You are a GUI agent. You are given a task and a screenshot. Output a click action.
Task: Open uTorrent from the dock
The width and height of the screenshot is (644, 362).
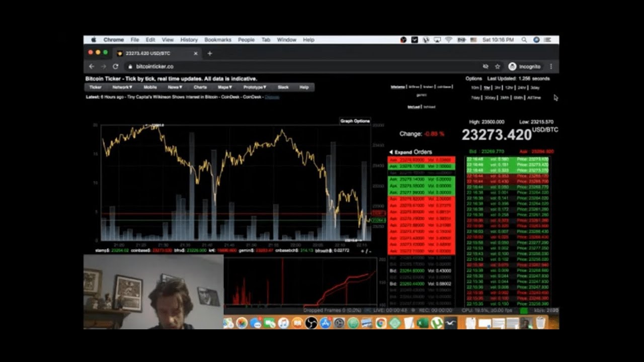437,323
